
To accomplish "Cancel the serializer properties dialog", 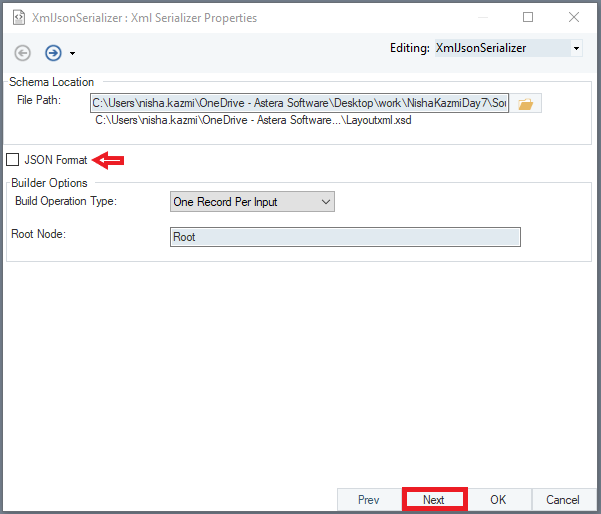I will click(x=562, y=499).
